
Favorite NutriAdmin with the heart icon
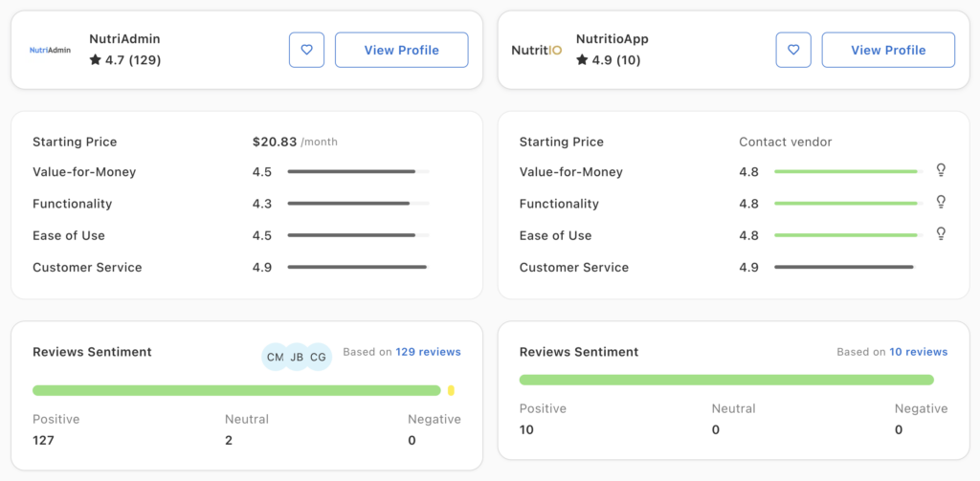coord(306,50)
